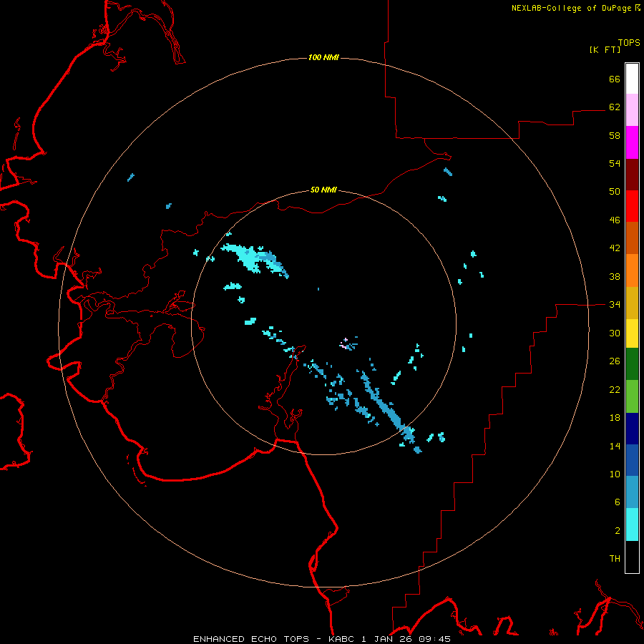Click the 09:45 timestamp at bottom
This screenshot has width=644, height=644.
(435, 639)
